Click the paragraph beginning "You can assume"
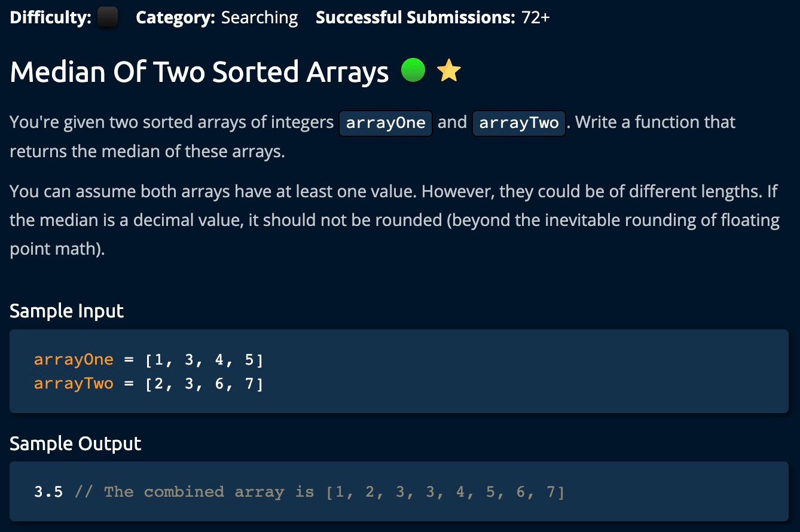This screenshot has width=800, height=532. coord(395,220)
